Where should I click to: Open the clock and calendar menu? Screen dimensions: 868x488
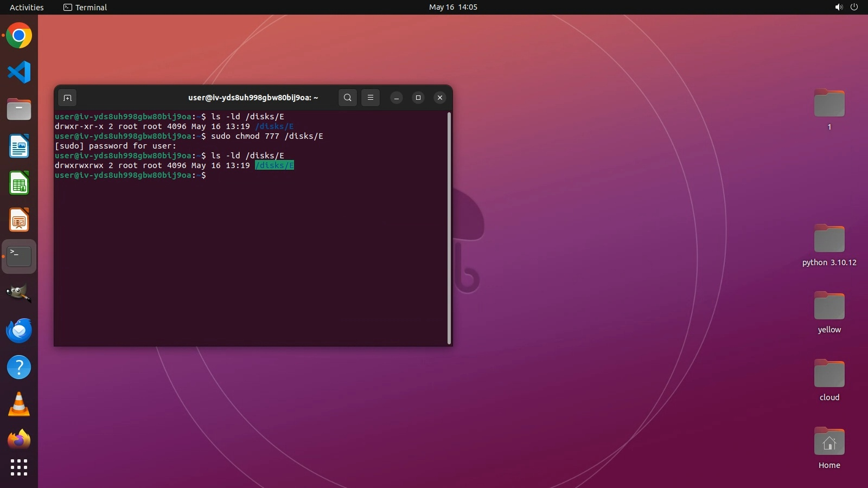[453, 7]
